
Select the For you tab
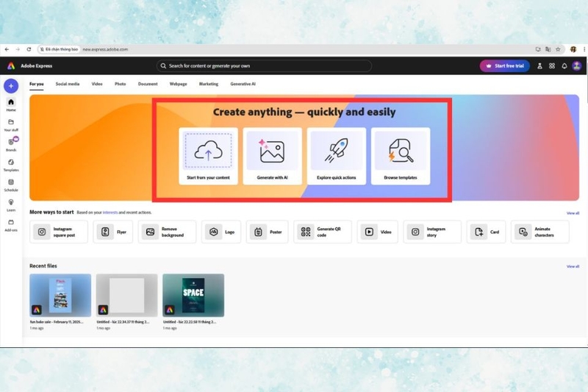pyautogui.click(x=36, y=84)
